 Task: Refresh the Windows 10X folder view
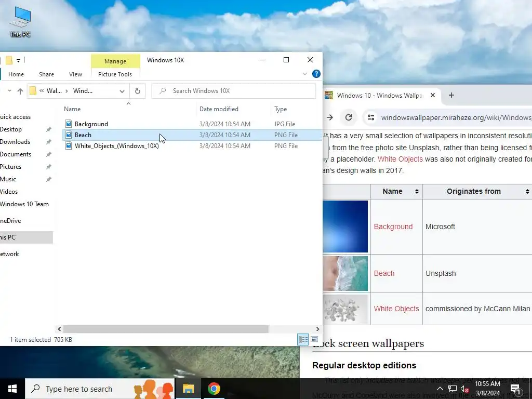click(137, 91)
